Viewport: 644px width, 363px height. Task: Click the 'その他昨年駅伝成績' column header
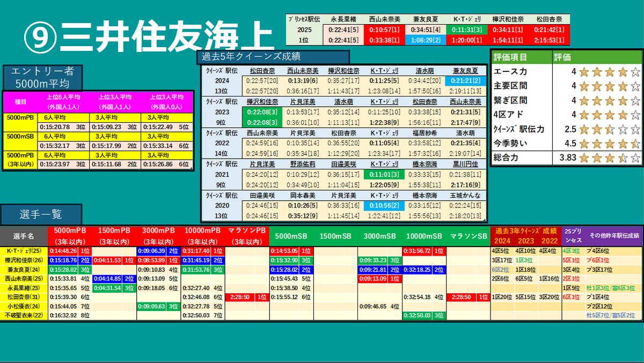pyautogui.click(x=614, y=235)
